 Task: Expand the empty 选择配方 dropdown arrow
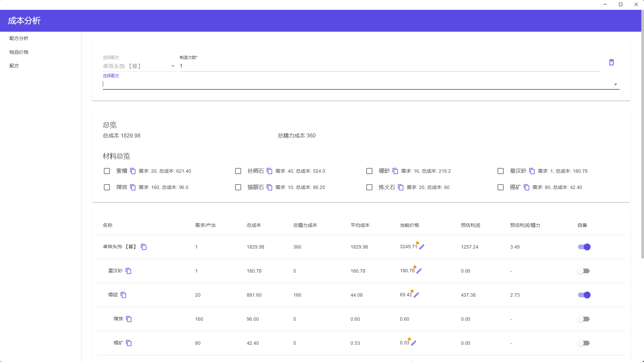point(616,84)
